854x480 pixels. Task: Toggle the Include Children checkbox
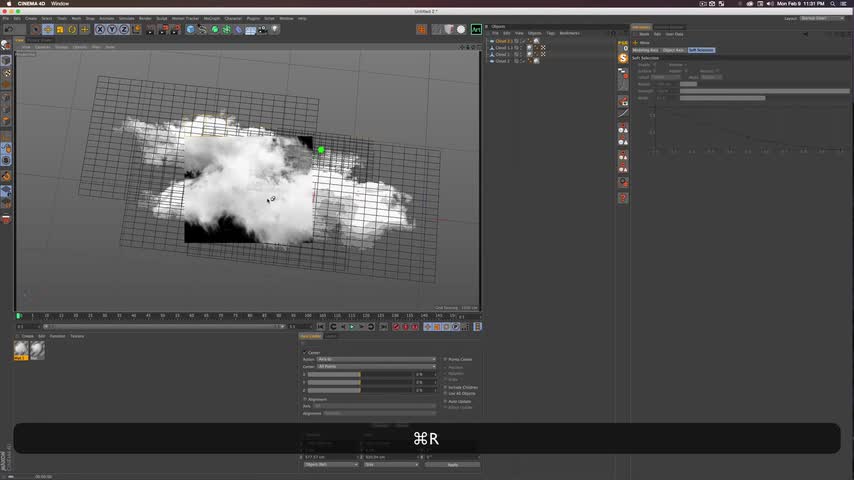click(x=445, y=387)
